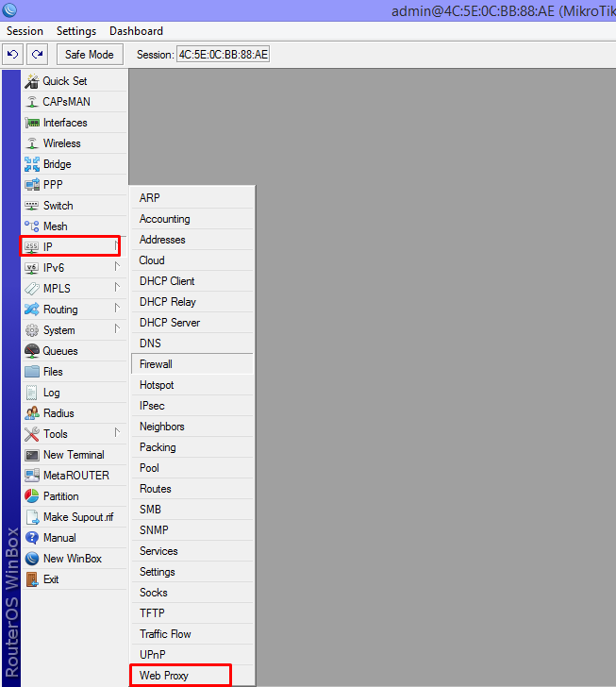Image resolution: width=616 pixels, height=687 pixels.
Task: Open Neighbors from IP submenu
Action: coord(192,427)
